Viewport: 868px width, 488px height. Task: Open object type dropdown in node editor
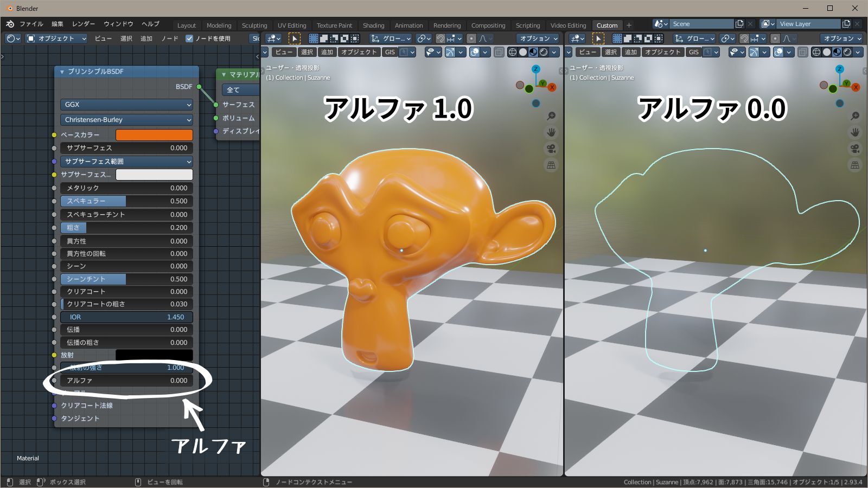coord(56,38)
